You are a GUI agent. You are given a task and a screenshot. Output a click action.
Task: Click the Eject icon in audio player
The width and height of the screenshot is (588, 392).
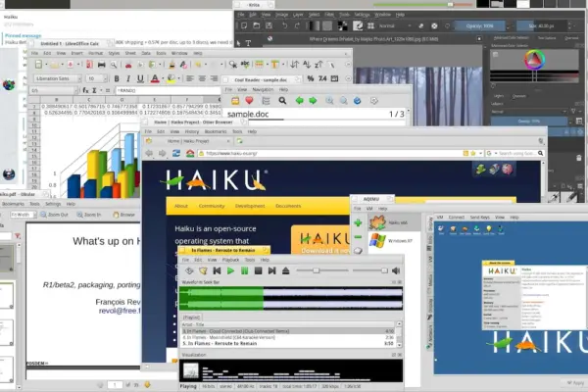286,270
